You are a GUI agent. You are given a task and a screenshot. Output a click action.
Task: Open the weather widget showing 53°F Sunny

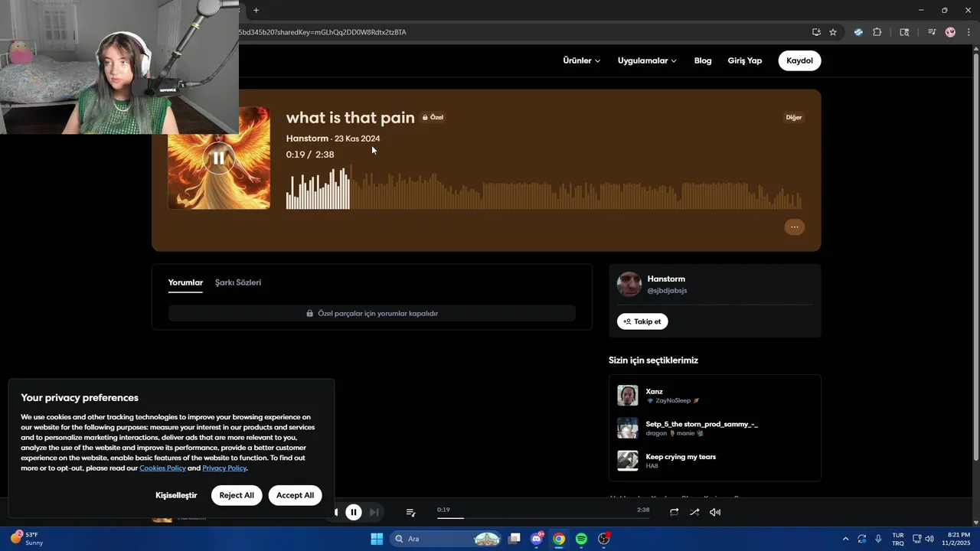27,539
